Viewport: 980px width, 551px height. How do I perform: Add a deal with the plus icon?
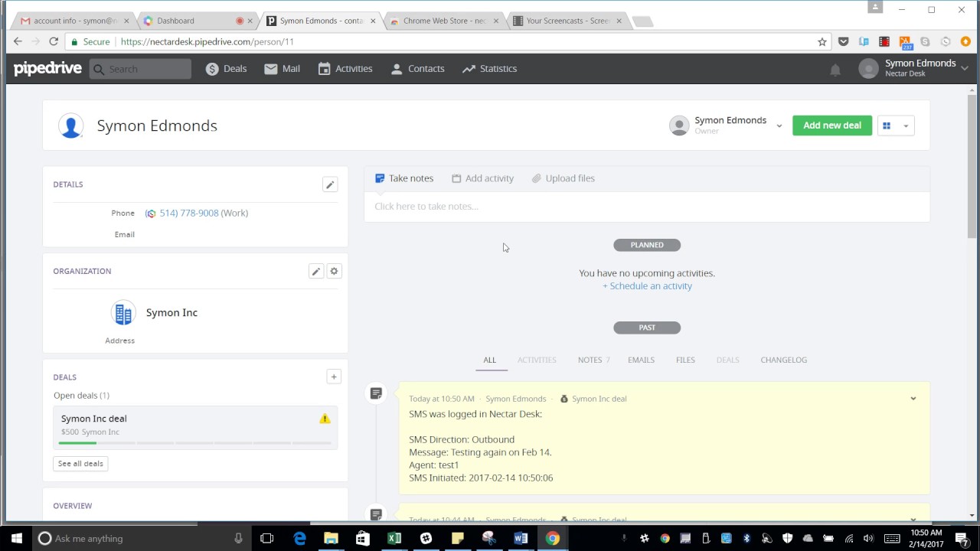click(333, 377)
